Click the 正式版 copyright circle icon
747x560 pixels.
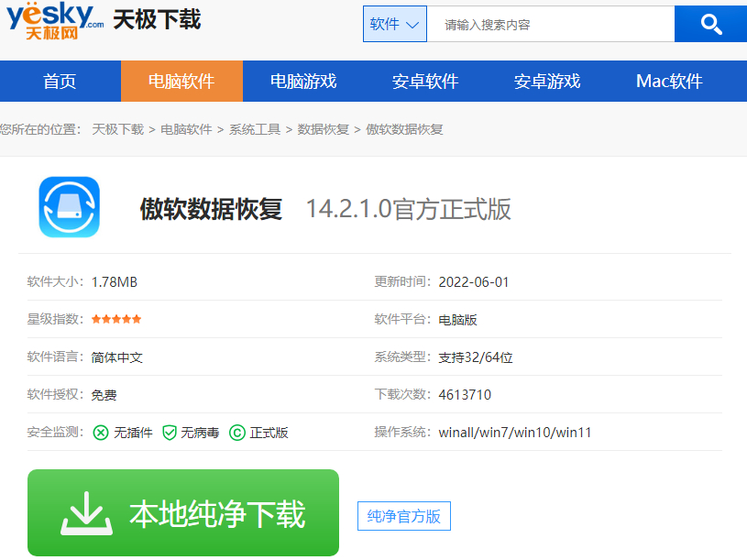pos(237,433)
